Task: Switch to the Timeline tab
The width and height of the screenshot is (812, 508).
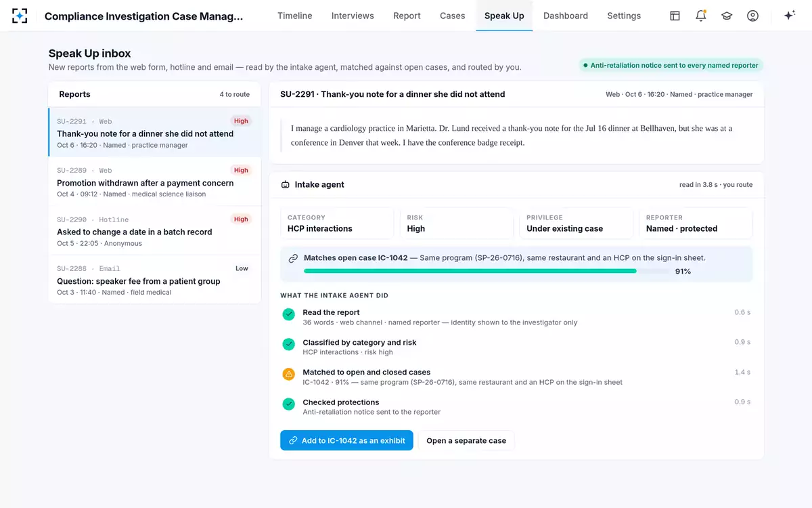Action: click(295, 16)
